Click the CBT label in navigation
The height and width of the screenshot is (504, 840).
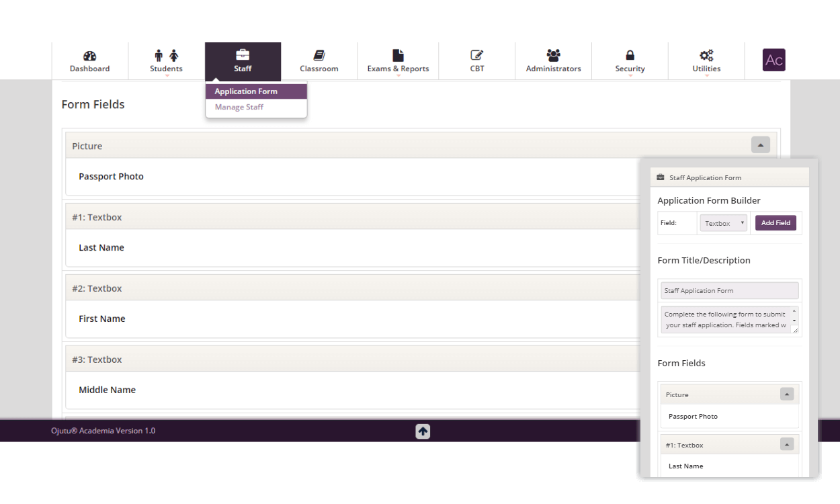pos(477,69)
